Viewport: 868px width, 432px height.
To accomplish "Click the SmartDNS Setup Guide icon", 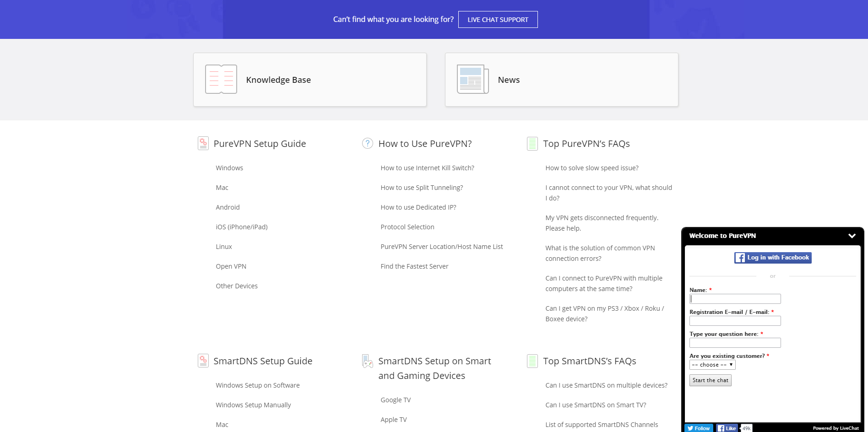I will point(203,361).
